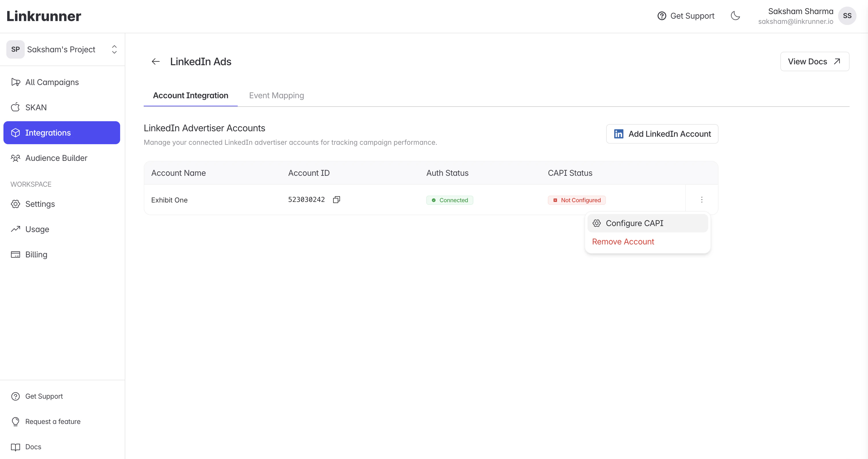Click the back arrow beside LinkedIn Ads

(x=155, y=62)
